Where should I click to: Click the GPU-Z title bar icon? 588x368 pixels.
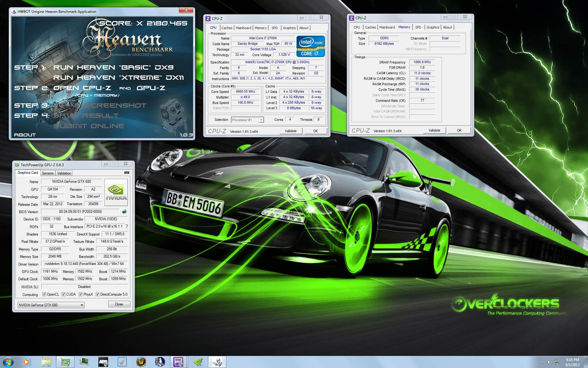[x=17, y=165]
